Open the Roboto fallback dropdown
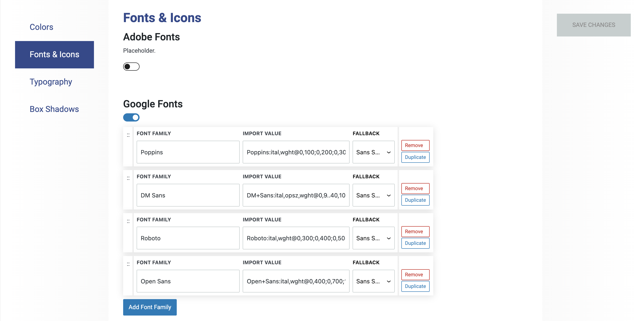 point(373,238)
